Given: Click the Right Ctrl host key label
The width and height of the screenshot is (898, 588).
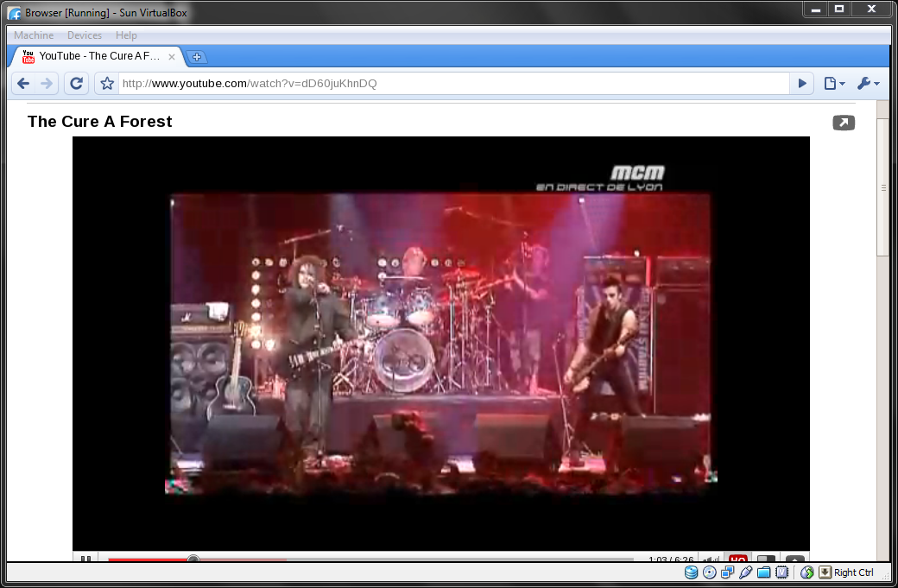Looking at the screenshot, I should (x=854, y=572).
